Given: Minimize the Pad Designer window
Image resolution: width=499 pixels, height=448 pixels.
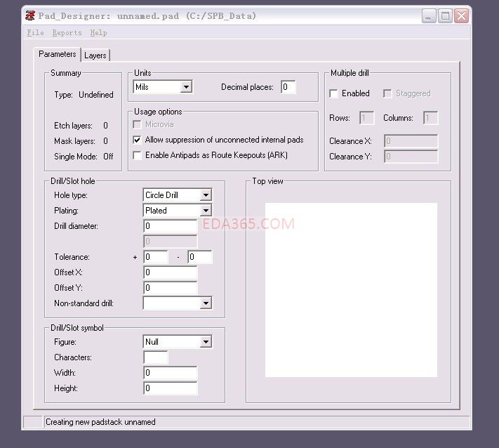Looking at the screenshot, I should pyautogui.click(x=429, y=16).
